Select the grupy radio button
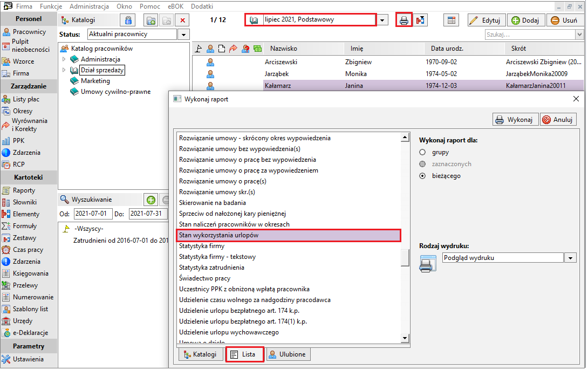588x370 pixels. [422, 152]
